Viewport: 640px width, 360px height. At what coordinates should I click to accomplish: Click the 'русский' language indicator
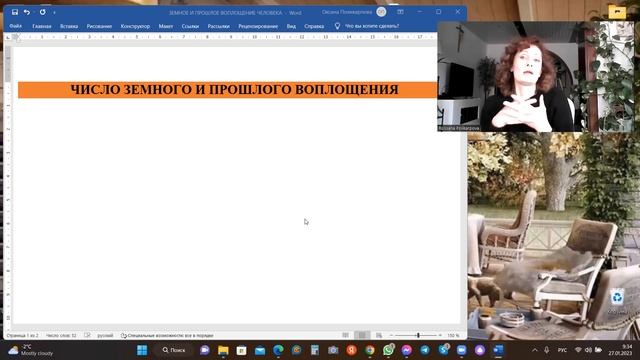pos(105,336)
